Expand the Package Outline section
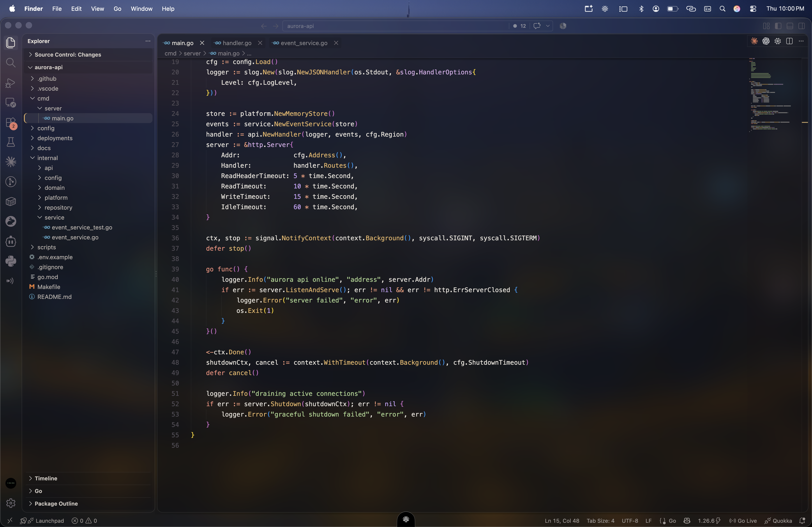This screenshot has height=527, width=812. (88, 504)
